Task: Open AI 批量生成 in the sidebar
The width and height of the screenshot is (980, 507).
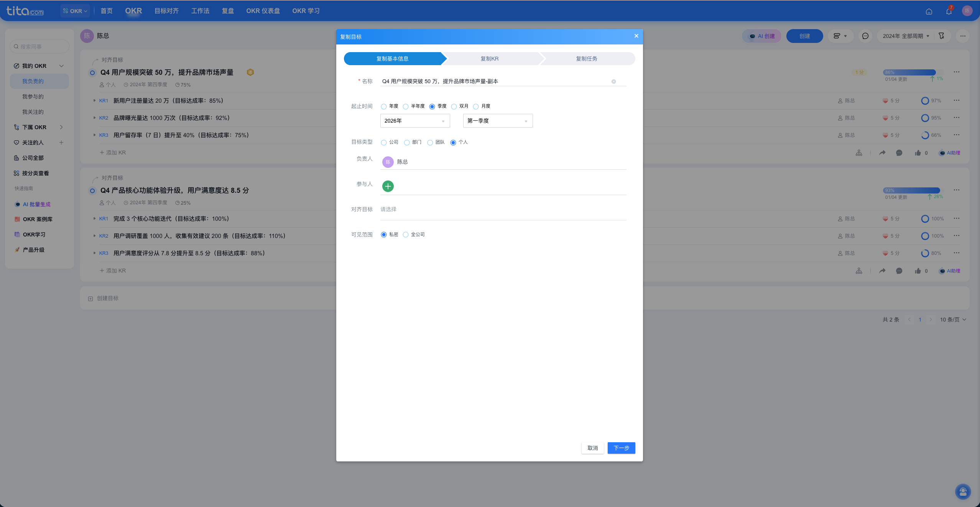Action: [x=33, y=204]
